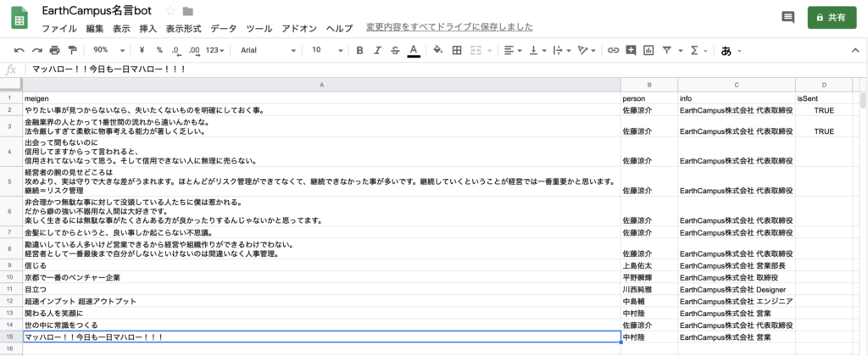The width and height of the screenshot is (868, 356).
Task: Expand the input tools options arrow
Action: pyautogui.click(x=739, y=51)
